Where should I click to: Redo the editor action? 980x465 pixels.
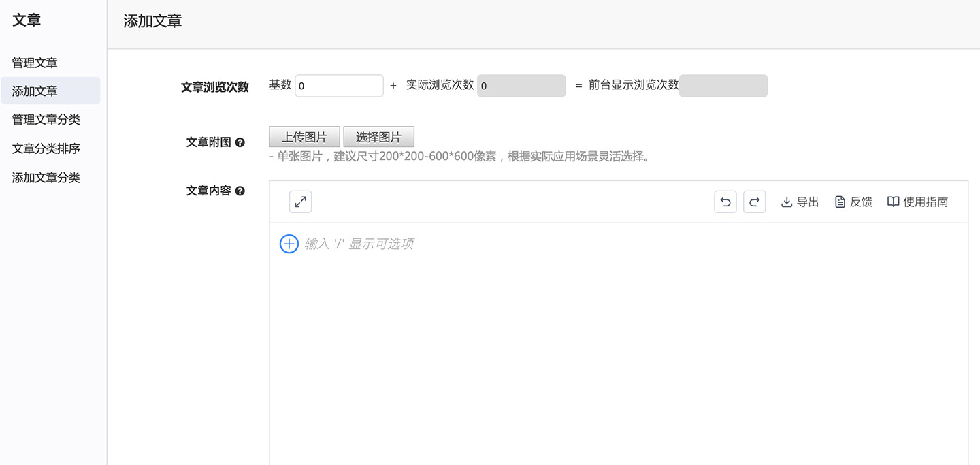pos(754,202)
